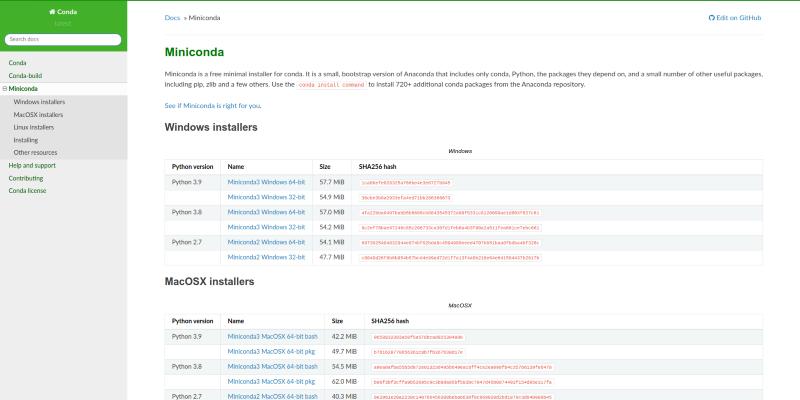Viewport: 800px width, 400px height.
Task: Download Python 3.9 Miniconda3 Windows 32-bit installer
Action: (x=266, y=197)
